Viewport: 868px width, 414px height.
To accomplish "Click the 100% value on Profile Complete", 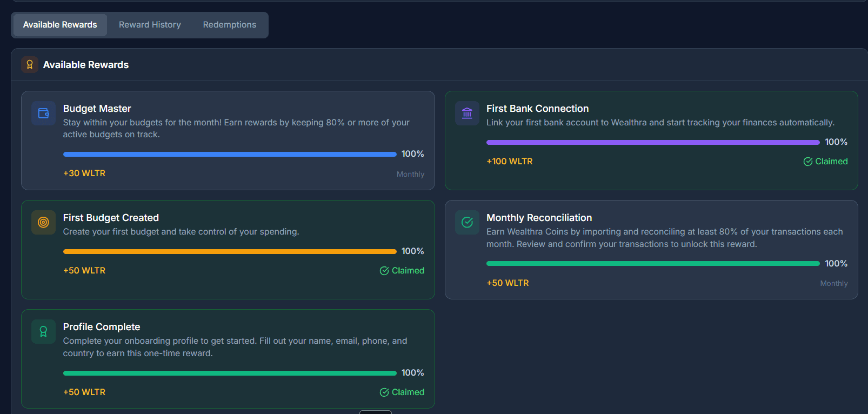I will tap(413, 373).
